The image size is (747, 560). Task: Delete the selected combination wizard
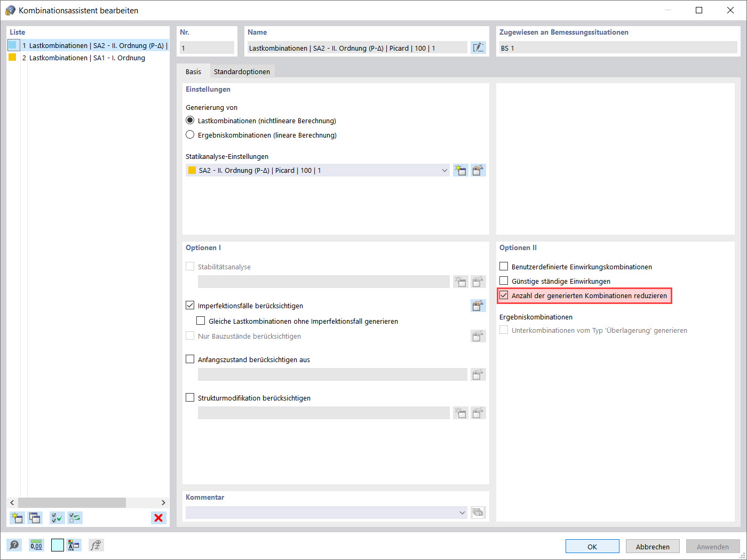158,518
